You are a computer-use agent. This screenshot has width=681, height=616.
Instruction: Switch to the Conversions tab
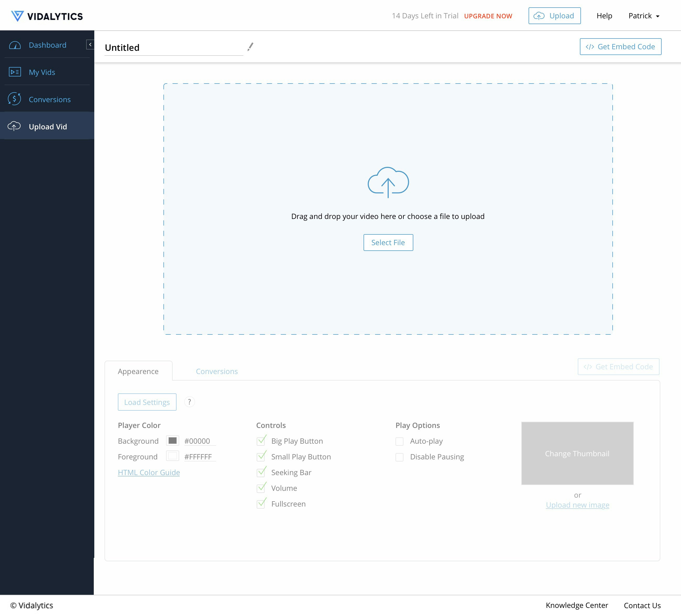[x=217, y=371]
